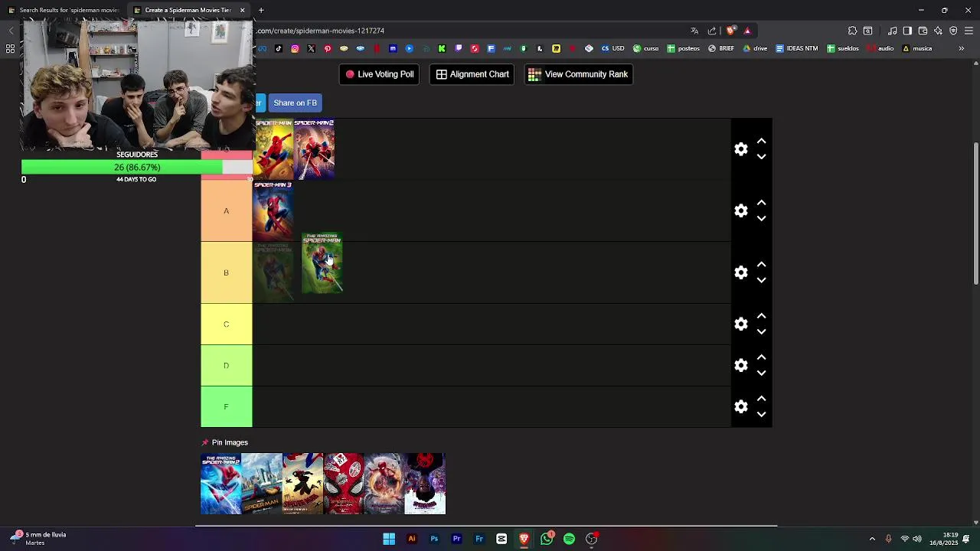The height and width of the screenshot is (551, 980).
Task: Open the browser extensions puzzle icon
Action: tap(852, 31)
